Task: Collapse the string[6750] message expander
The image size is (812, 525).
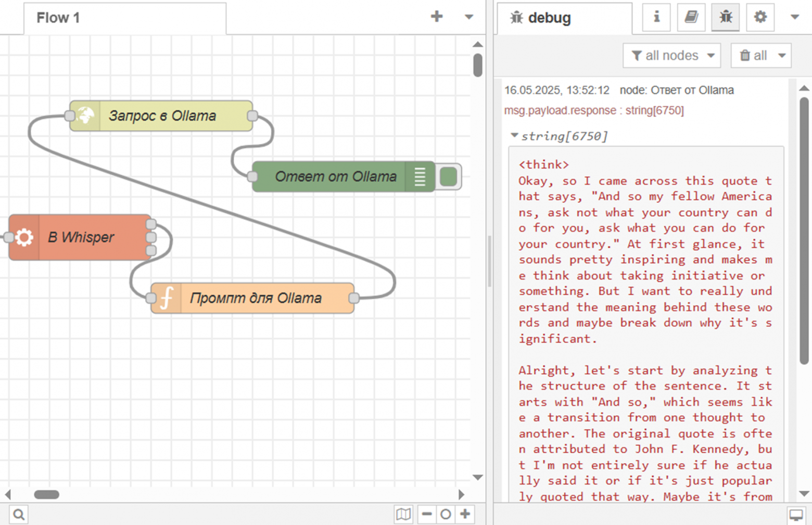Action: click(x=514, y=136)
